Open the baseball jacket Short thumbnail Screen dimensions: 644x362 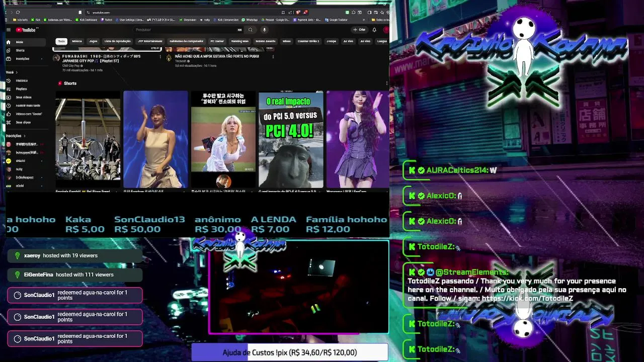coord(223,139)
